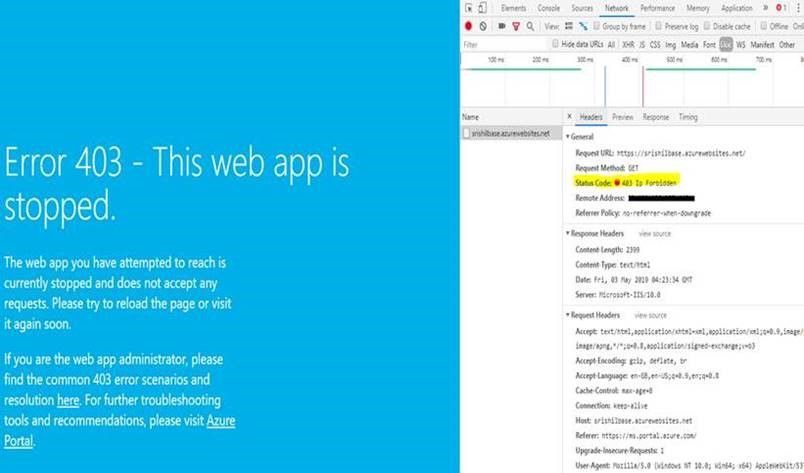The height and width of the screenshot is (473, 804).
Task: Close the request details pane
Action: (569, 116)
